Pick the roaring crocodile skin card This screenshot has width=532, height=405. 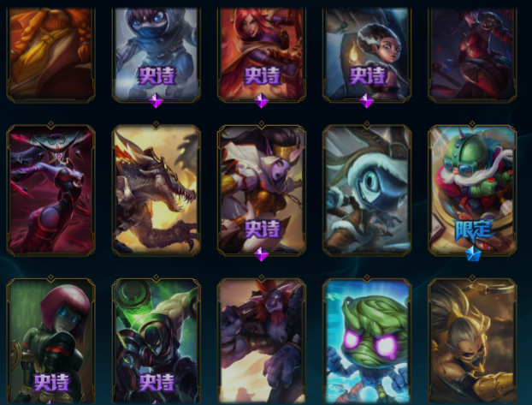156,190
